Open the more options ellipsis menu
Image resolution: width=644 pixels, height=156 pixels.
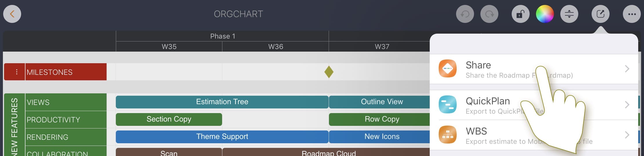[632, 14]
